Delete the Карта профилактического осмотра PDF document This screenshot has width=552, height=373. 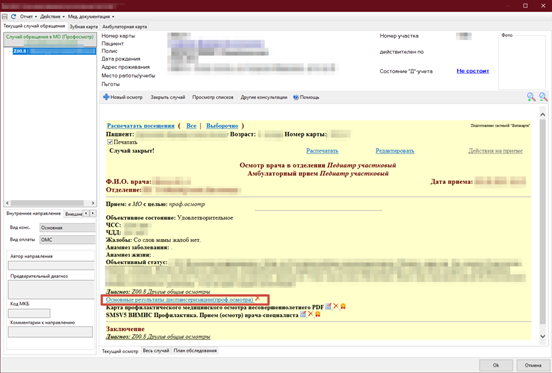pyautogui.click(x=336, y=306)
